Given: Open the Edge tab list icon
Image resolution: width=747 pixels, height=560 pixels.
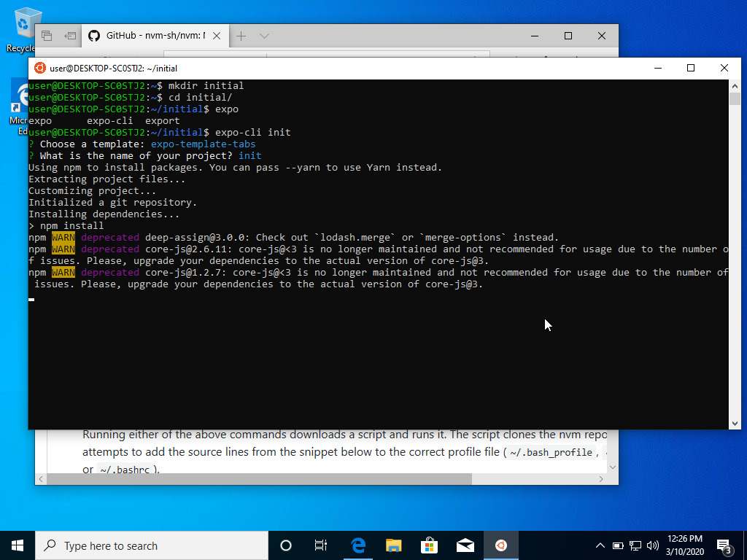Looking at the screenshot, I should tap(46, 36).
